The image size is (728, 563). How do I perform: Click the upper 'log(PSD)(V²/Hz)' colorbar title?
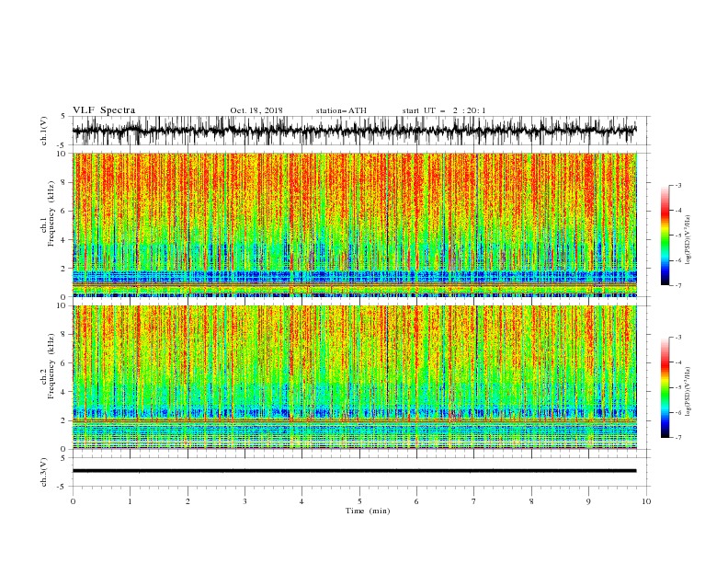click(688, 240)
